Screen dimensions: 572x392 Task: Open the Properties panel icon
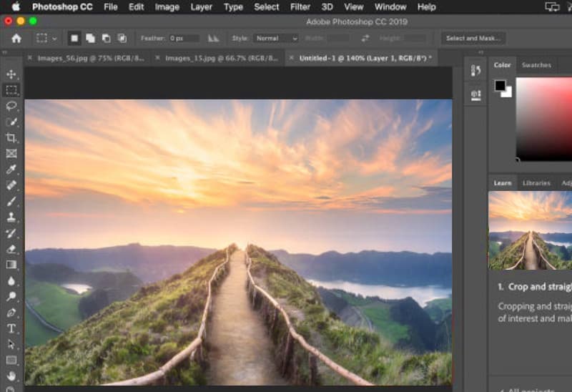[x=475, y=95]
